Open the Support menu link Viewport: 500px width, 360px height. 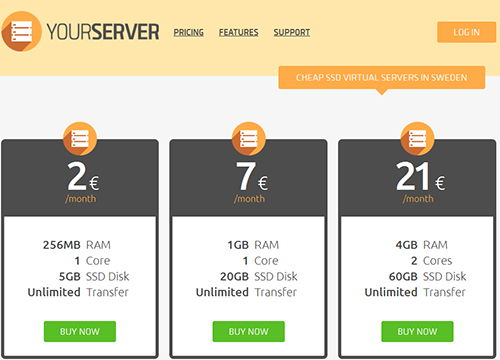(292, 32)
